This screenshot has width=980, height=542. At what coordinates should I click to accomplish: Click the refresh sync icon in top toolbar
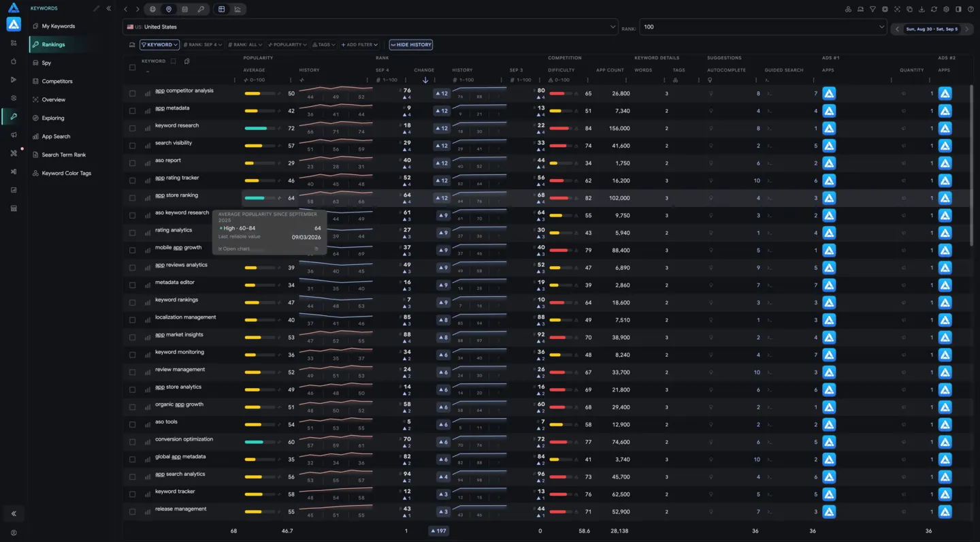coord(934,10)
